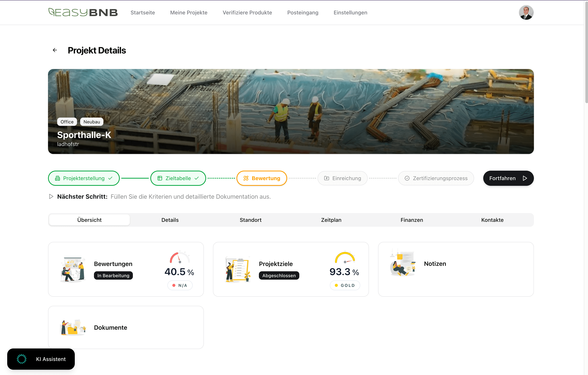Open the Projektziele card title
Screen dimensions: 588x375
tap(276, 264)
